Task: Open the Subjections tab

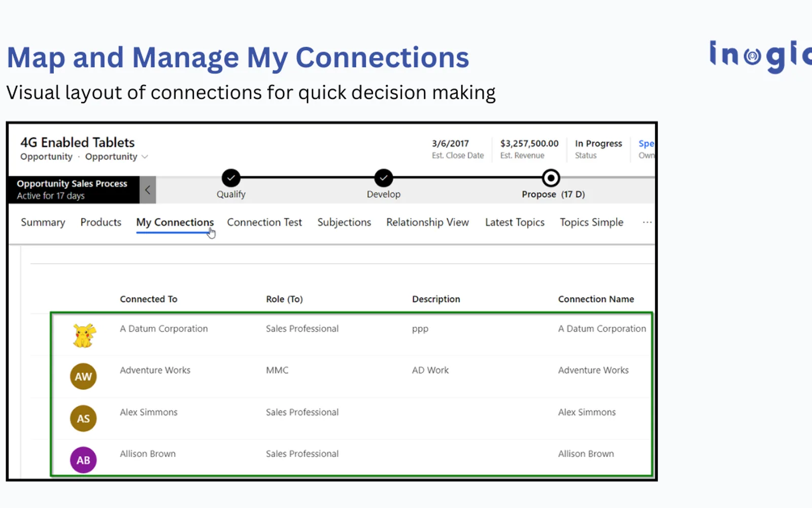Action: point(344,223)
